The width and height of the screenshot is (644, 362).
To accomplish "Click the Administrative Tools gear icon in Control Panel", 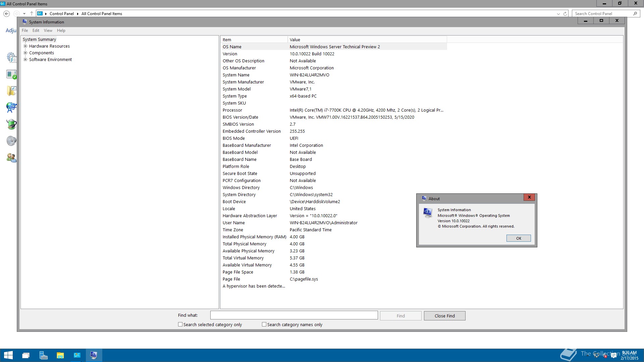I will pyautogui.click(x=11, y=57).
